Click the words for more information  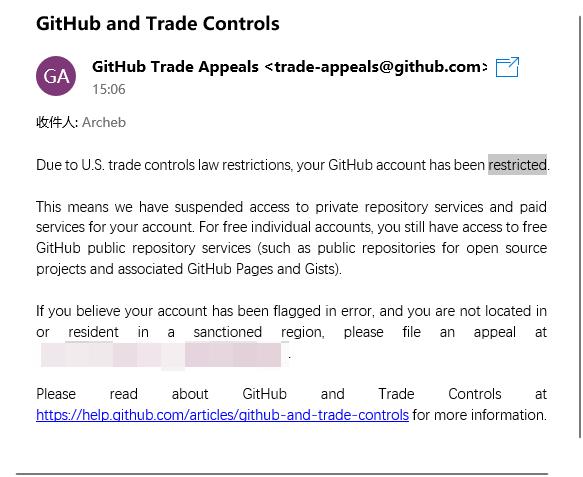[x=480, y=415]
